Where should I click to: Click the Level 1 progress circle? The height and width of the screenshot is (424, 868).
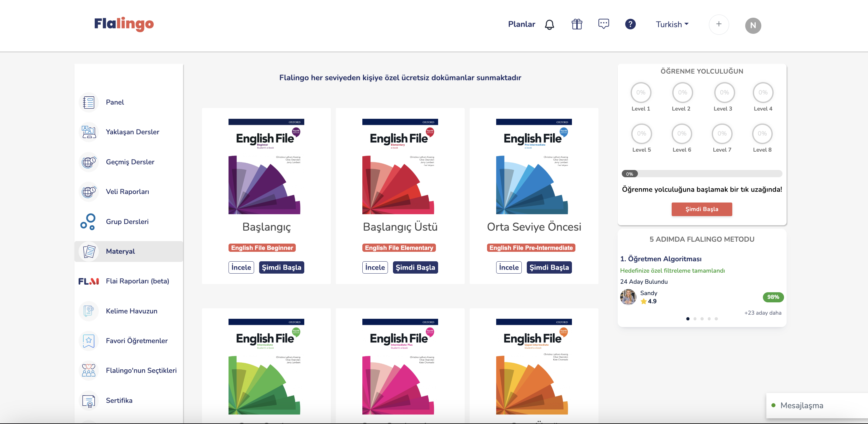(x=640, y=93)
